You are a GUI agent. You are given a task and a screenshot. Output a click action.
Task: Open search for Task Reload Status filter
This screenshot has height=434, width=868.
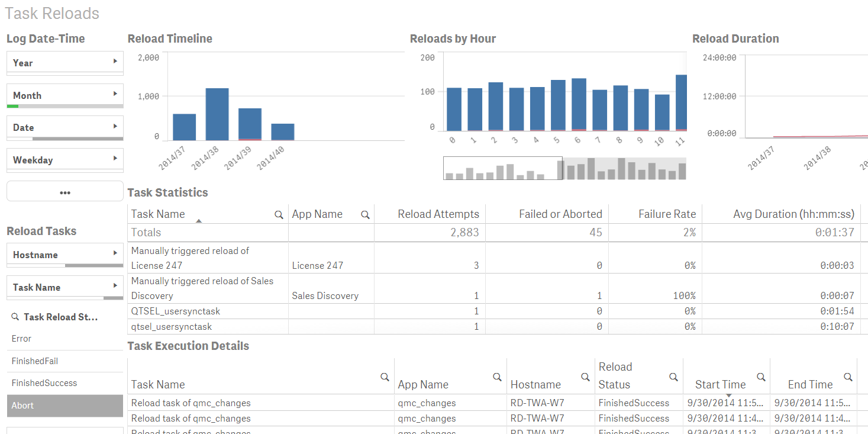[x=15, y=317]
